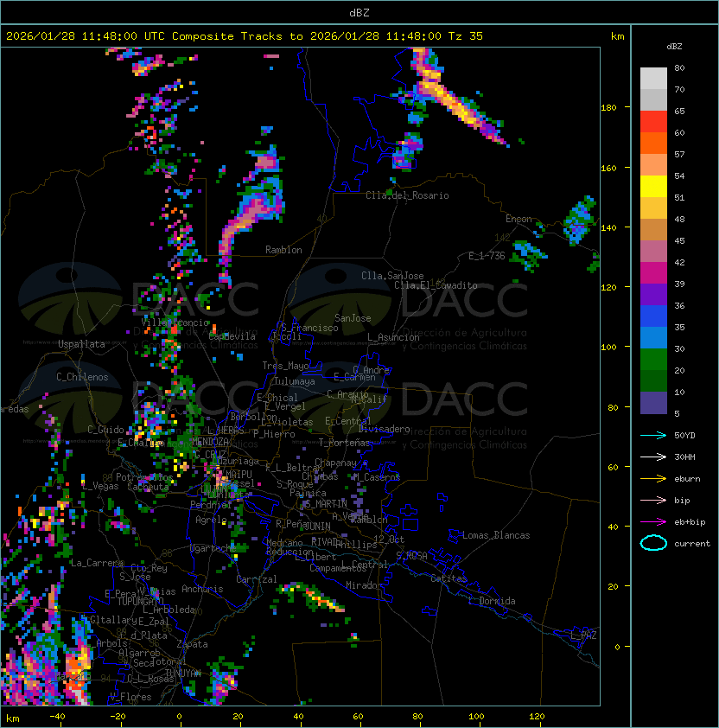Image resolution: width=719 pixels, height=728 pixels.
Task: Click the 100 km tick on the vertical axis
Action: pos(608,348)
